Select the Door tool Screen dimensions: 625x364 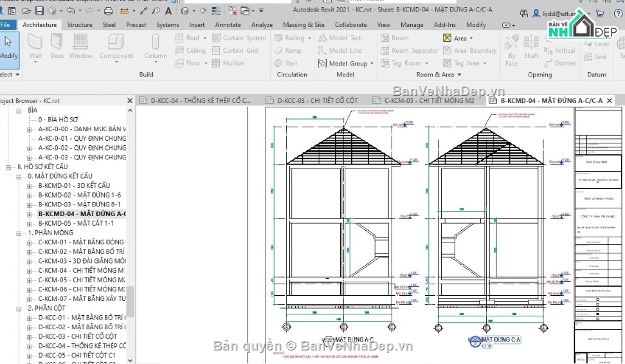(x=57, y=47)
